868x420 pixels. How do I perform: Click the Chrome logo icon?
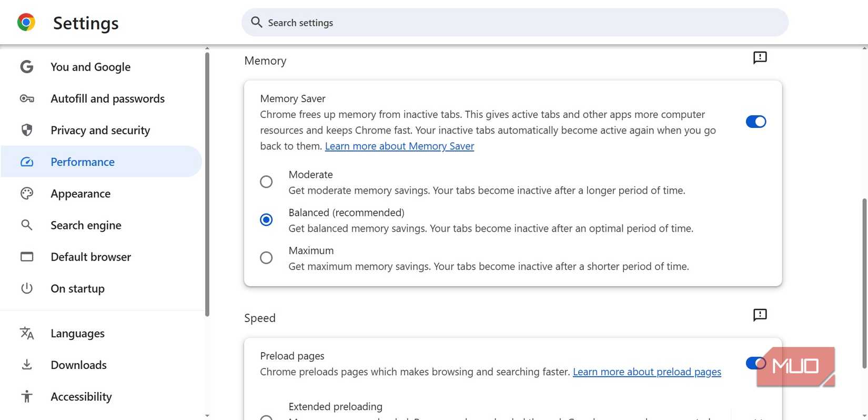[x=26, y=23]
